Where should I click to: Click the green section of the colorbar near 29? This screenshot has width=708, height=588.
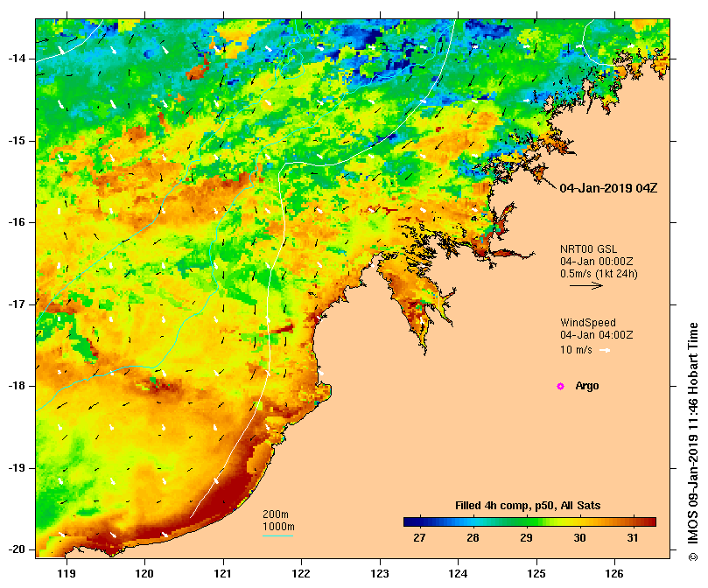coord(527,522)
